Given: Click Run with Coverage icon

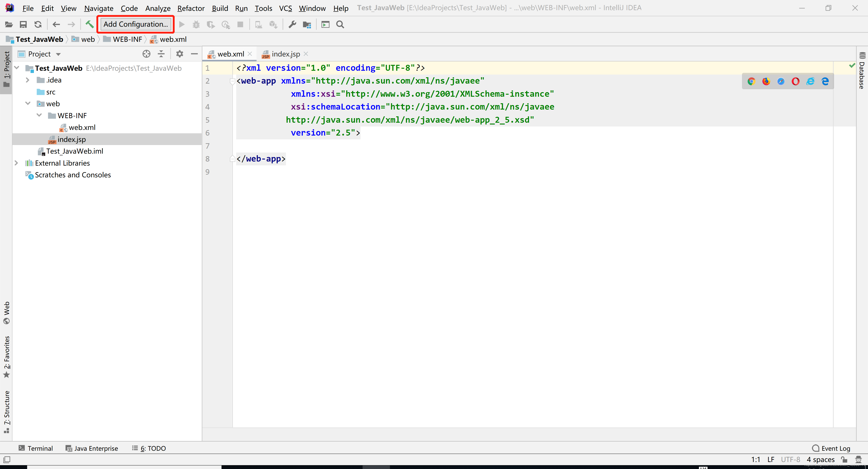Looking at the screenshot, I should pyautogui.click(x=211, y=24).
